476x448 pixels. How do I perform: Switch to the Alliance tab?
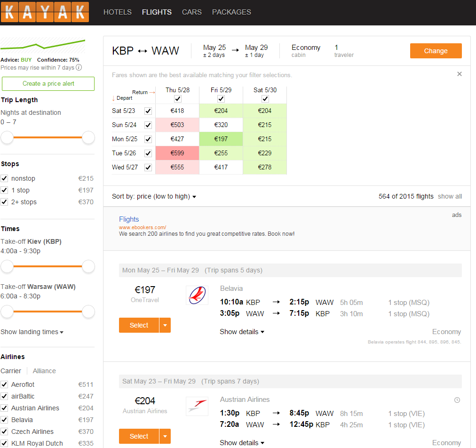point(44,371)
